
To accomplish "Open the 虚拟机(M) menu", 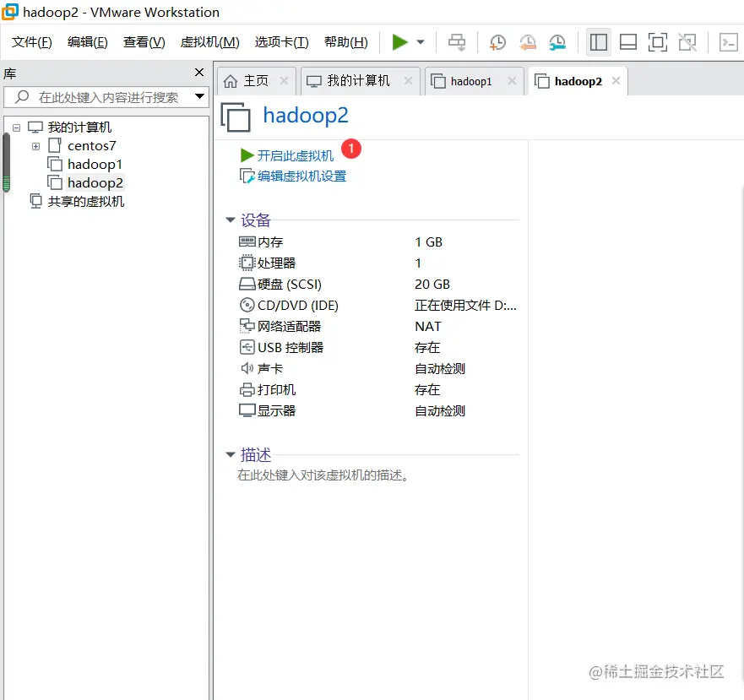I will point(209,42).
